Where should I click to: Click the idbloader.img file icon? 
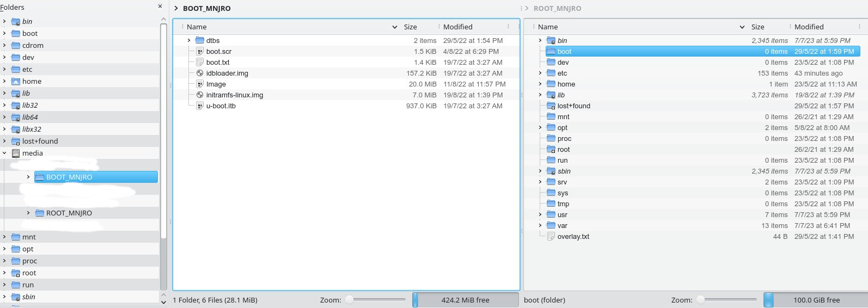click(x=200, y=73)
